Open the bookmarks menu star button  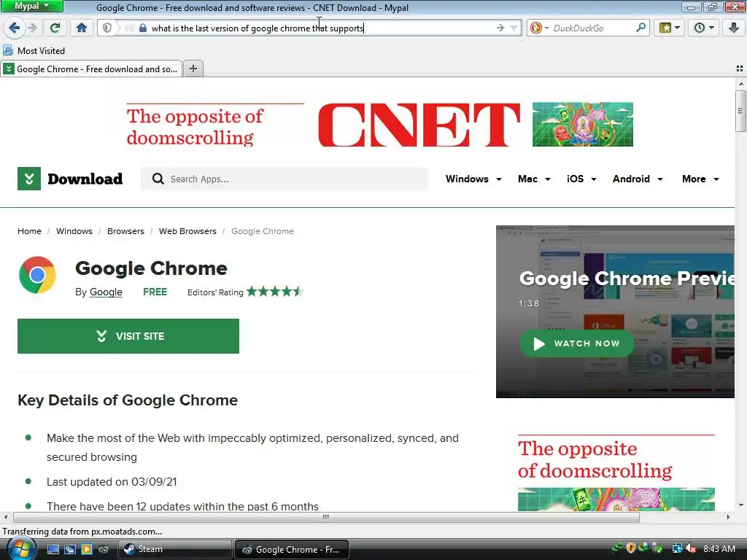pyautogui.click(x=670, y=28)
